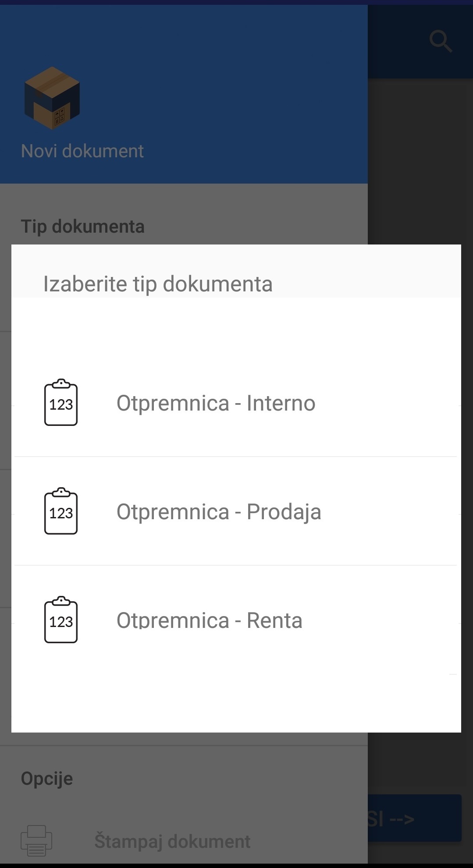Click the blank white space above Otpremnica - Interno

point(237,329)
